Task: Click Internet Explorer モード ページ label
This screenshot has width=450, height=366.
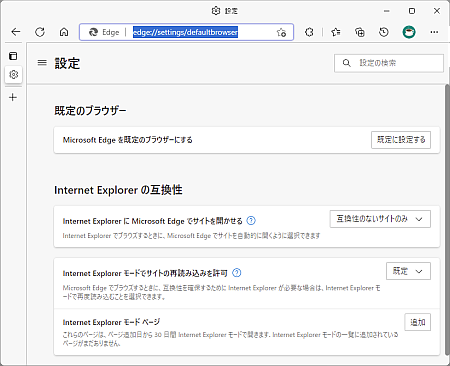Action: [x=111, y=322]
